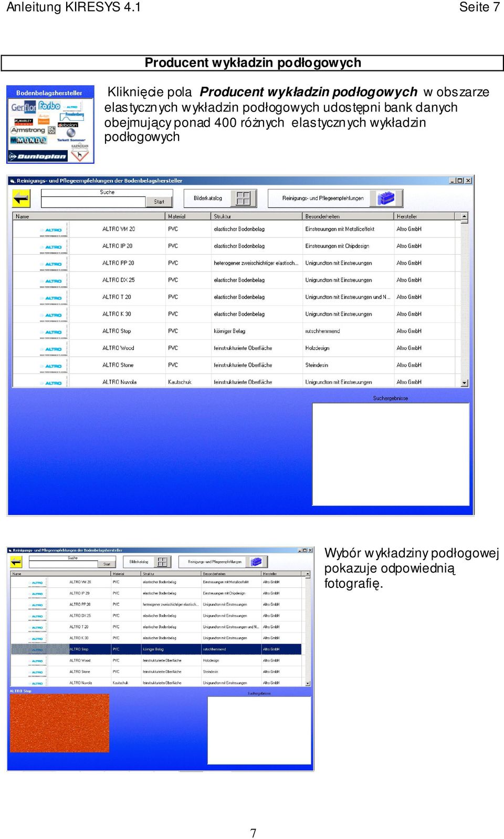504x839 pixels.
Task: Click blue Pflegeempfehlungen icon in large window
Action: (x=386, y=198)
